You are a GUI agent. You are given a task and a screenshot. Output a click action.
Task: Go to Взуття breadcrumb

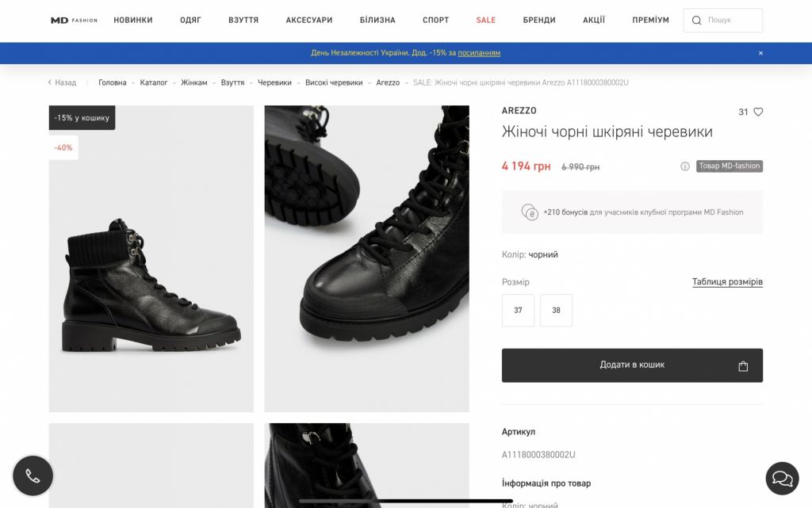point(232,82)
